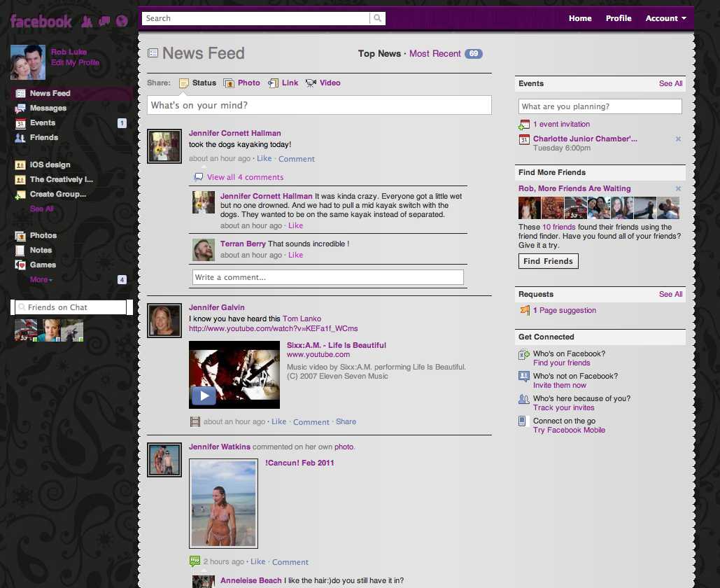This screenshot has width=720, height=588.
Task: Open Edit My Profile link
Action: click(76, 63)
